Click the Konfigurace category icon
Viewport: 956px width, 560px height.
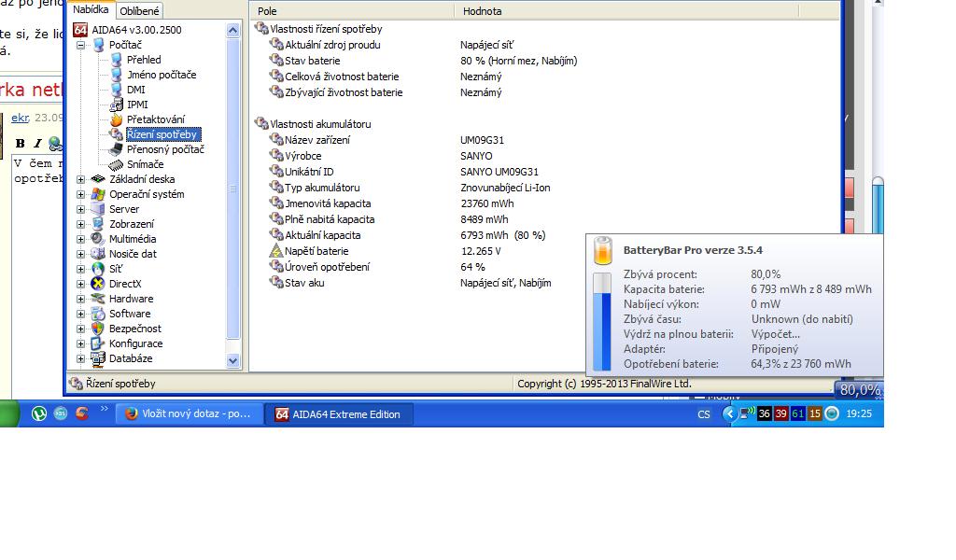point(98,343)
